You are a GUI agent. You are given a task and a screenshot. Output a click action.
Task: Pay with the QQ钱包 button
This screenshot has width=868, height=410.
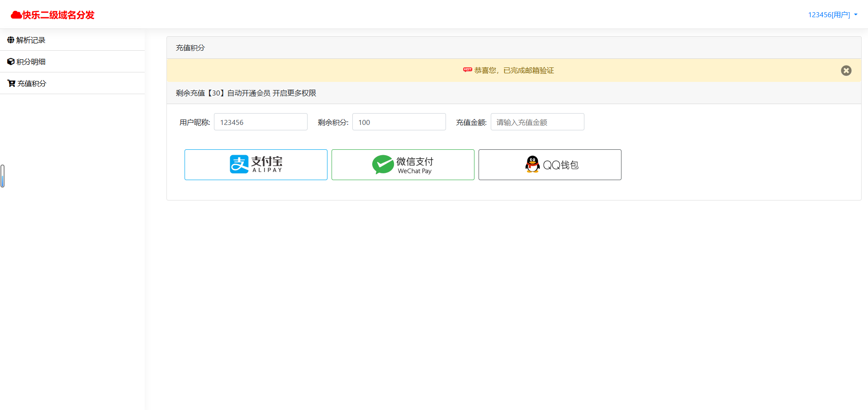(x=550, y=165)
